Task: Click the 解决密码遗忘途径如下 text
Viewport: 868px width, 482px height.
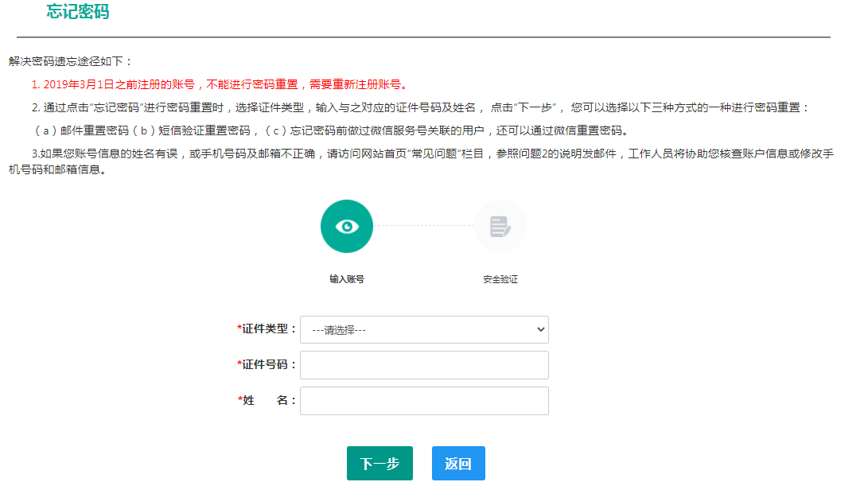Action: tap(70, 61)
